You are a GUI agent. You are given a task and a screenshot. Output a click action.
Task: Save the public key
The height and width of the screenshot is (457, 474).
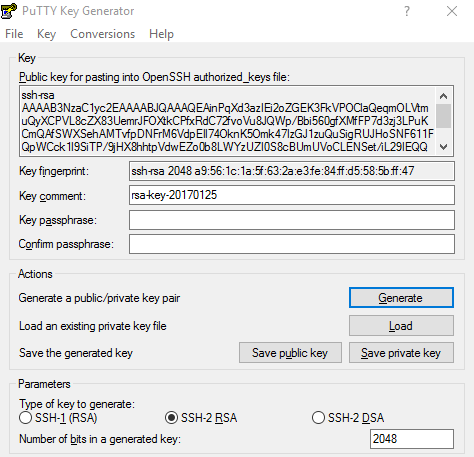(290, 353)
